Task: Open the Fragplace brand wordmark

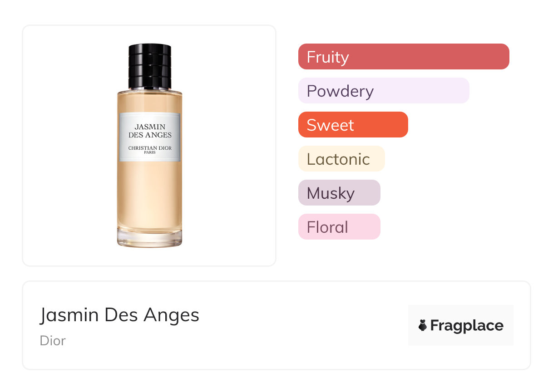Action: 467,326
